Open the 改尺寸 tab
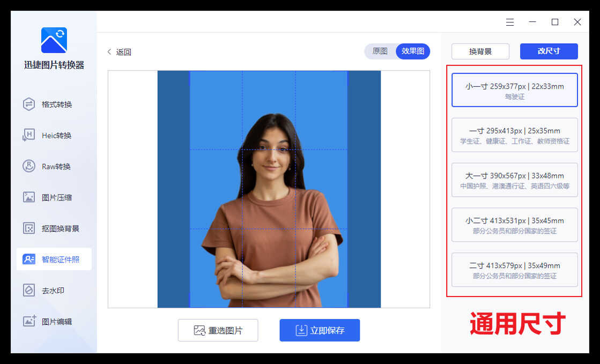 549,51
